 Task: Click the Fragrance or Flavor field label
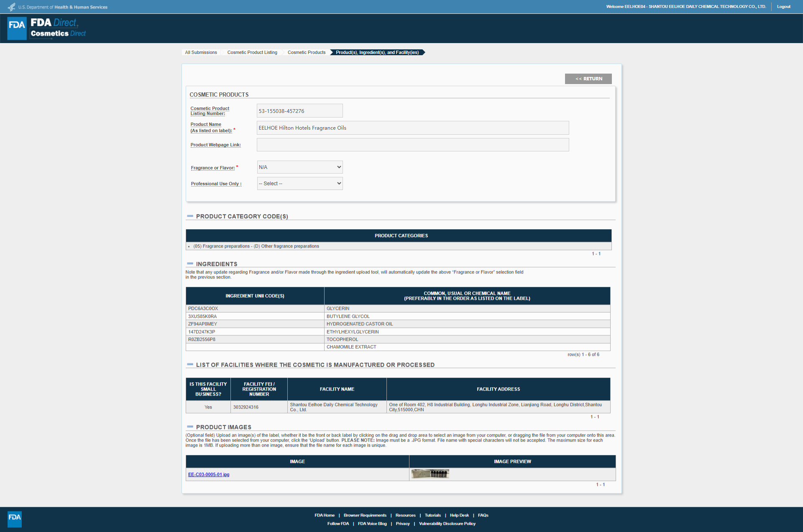click(x=213, y=168)
